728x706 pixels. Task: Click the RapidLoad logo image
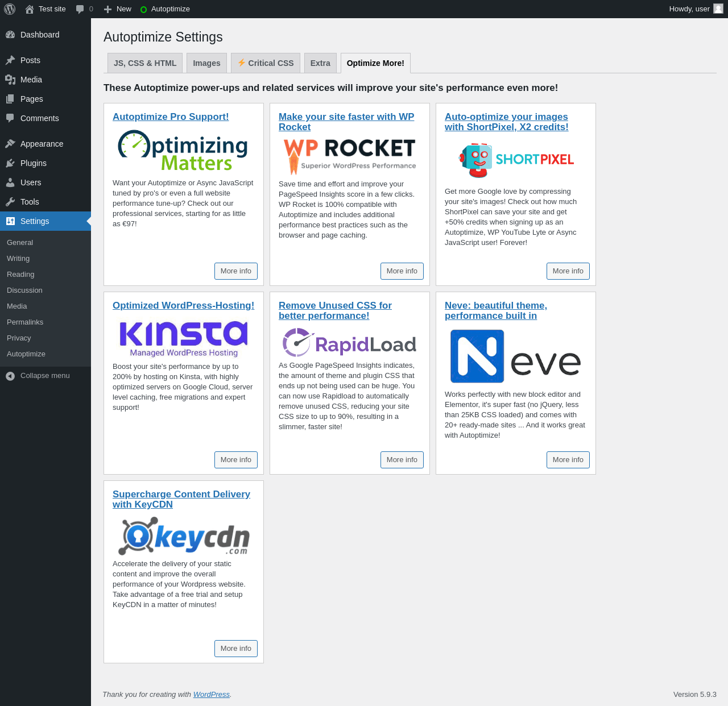[350, 343]
